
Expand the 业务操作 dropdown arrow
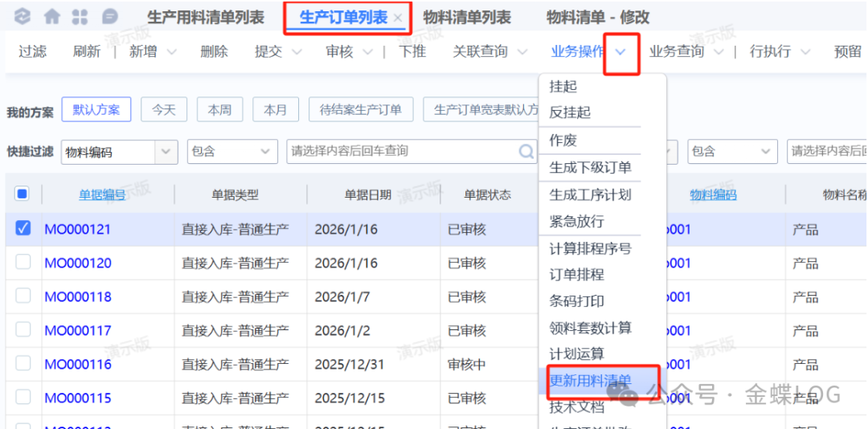[x=620, y=52]
